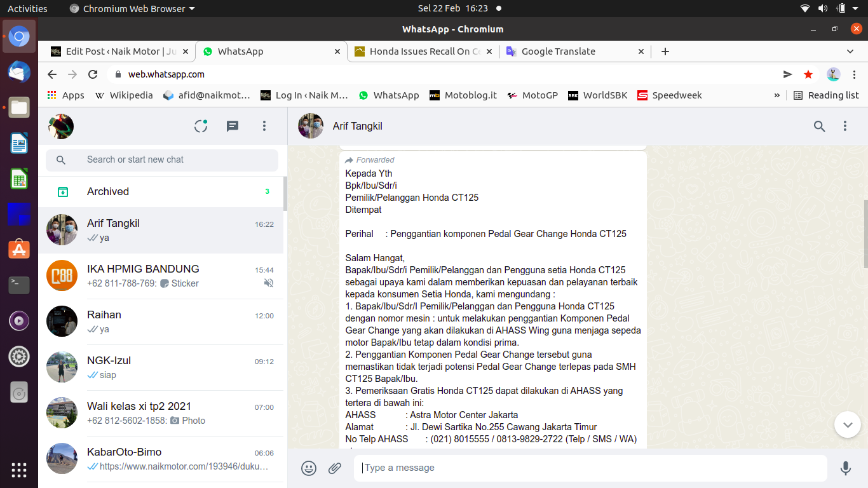Viewport: 868px width, 488px height.
Task: Open the Chromium tab search dropdown
Action: pos(850,51)
